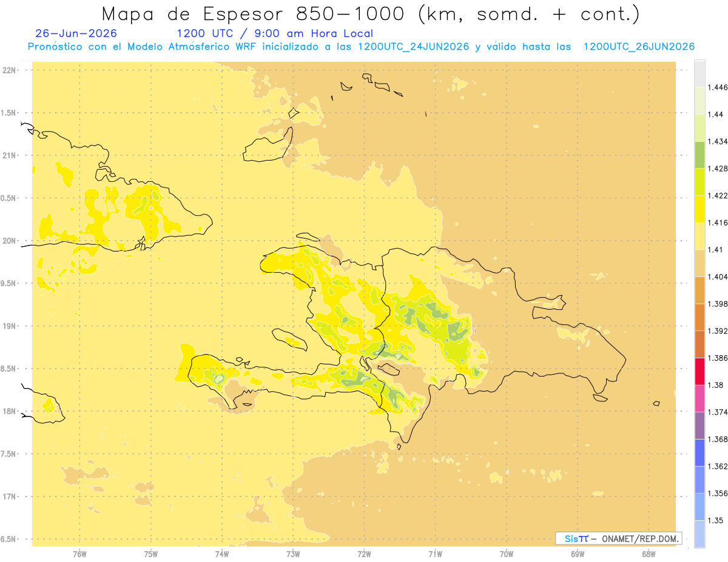
Task: Click the "1.422" colorbar value
Action: [718, 195]
